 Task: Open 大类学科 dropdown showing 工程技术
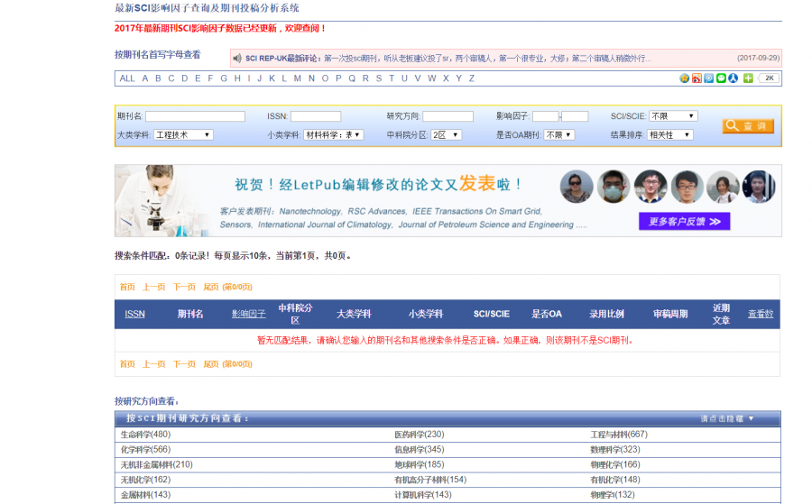[183, 134]
